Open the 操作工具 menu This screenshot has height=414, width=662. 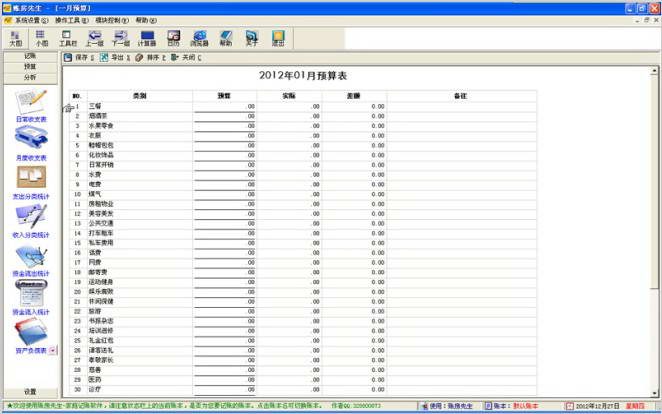tap(71, 20)
